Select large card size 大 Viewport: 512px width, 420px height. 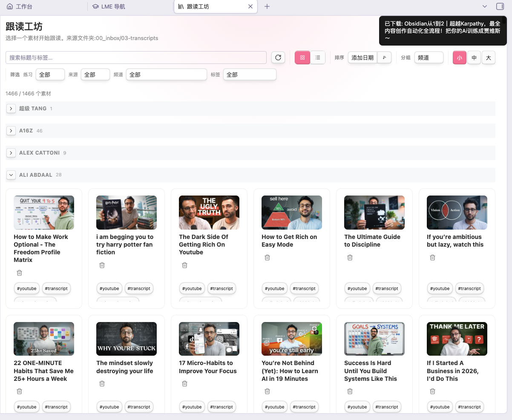click(x=489, y=58)
